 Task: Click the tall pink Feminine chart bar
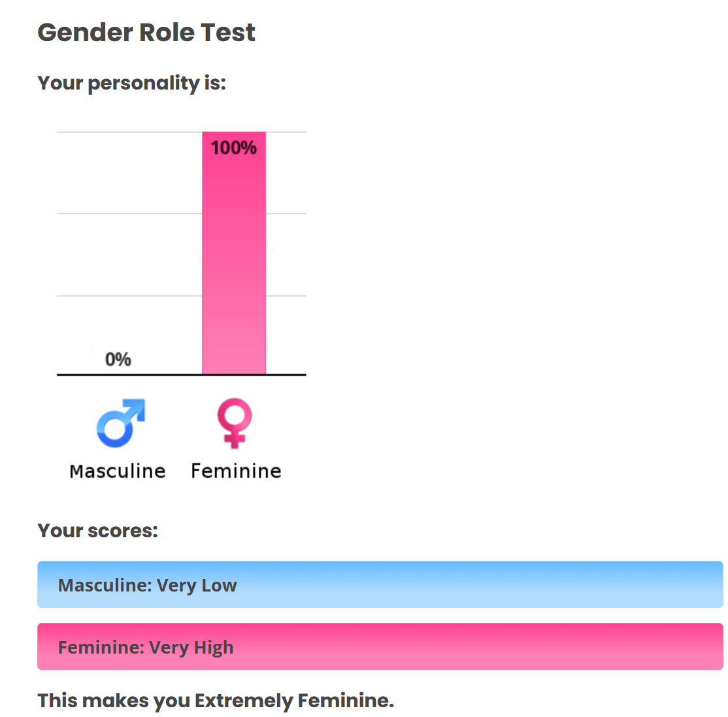234,261
